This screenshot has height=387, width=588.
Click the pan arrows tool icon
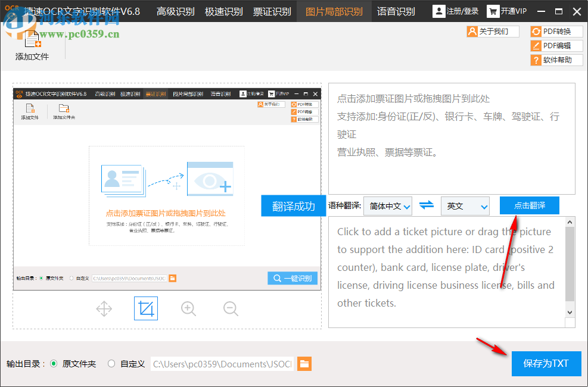pos(104,308)
